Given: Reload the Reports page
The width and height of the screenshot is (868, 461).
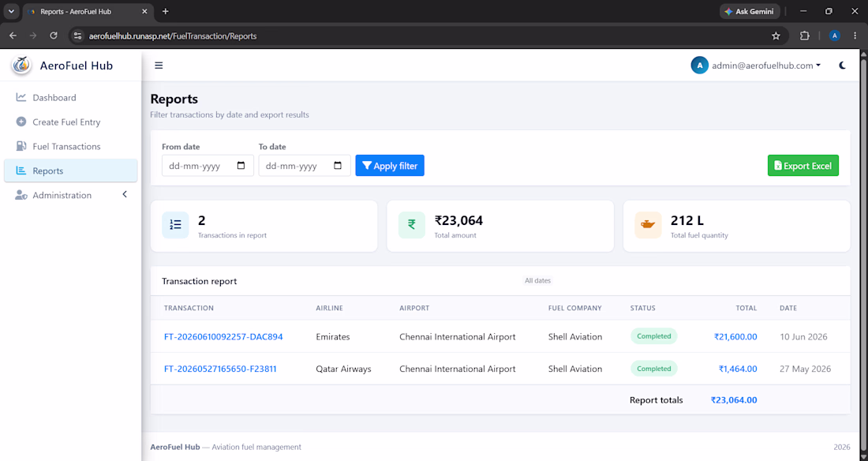Looking at the screenshot, I should pos(54,36).
